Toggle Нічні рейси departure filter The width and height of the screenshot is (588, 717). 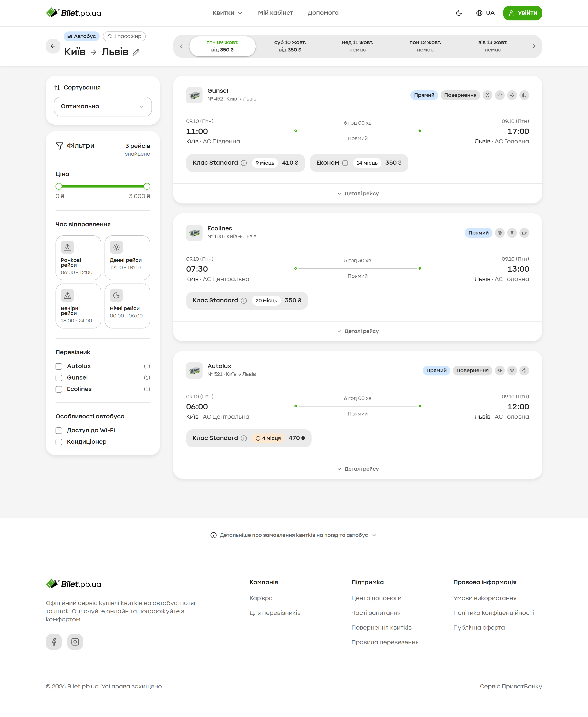pyautogui.click(x=127, y=306)
